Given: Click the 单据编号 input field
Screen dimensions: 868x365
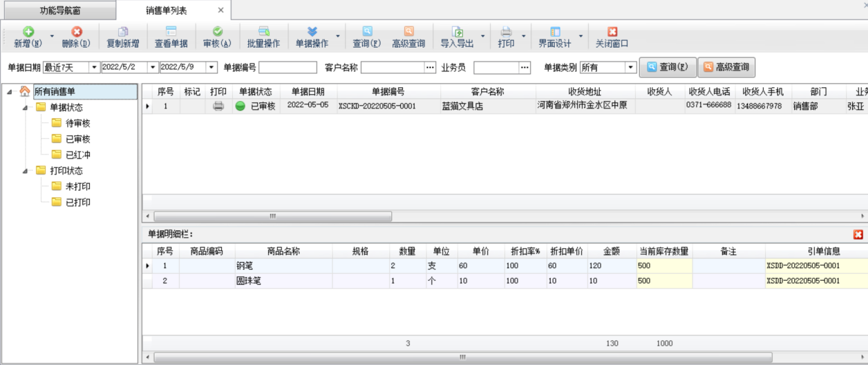Looking at the screenshot, I should [287, 68].
